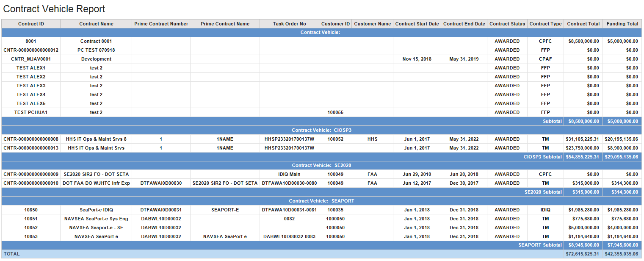Select the "SeaPort-e IDIQ" contract name
Screen dimensions: 644x261
point(96,210)
